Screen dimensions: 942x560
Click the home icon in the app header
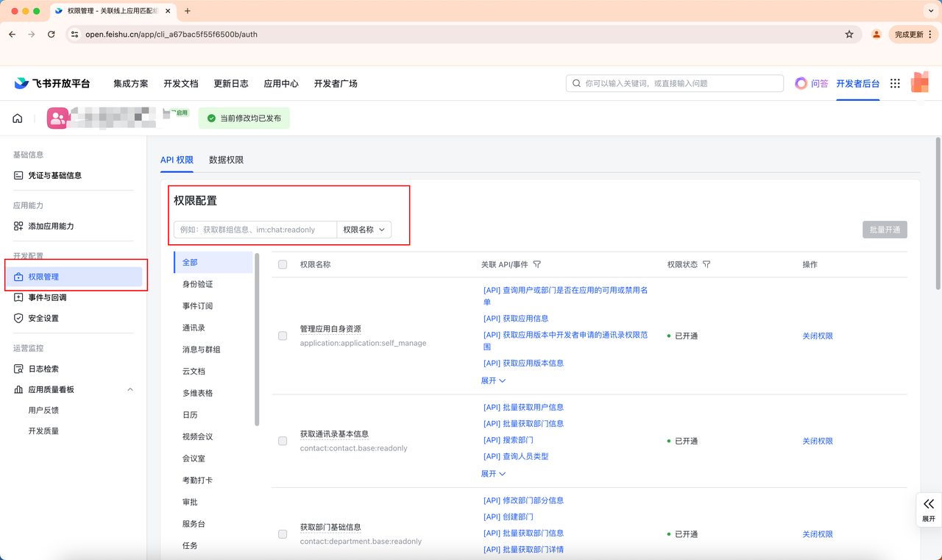tap(18, 118)
